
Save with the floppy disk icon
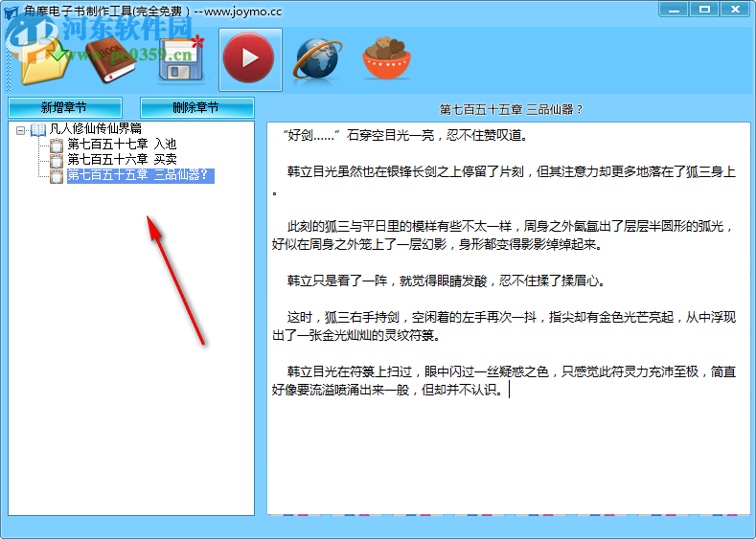[x=181, y=58]
